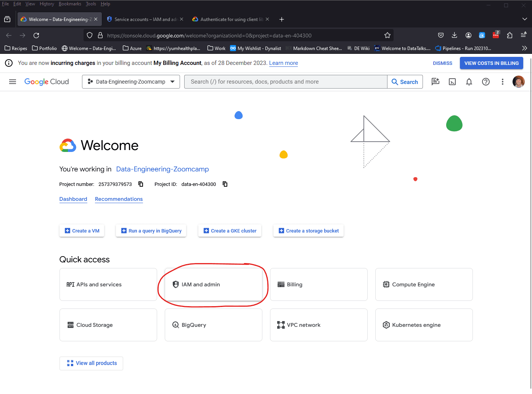The width and height of the screenshot is (532, 394).
Task: Open the Cloud Storage card
Action: 108,325
